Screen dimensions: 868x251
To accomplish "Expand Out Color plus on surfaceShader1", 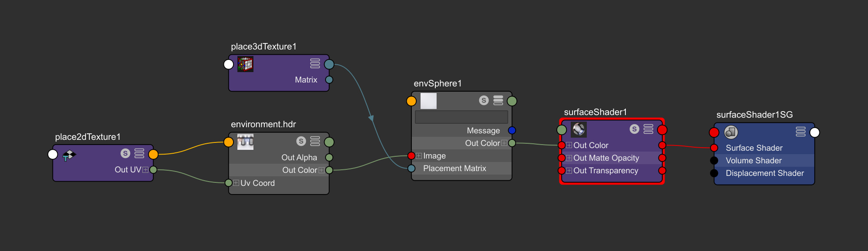I will click(569, 145).
